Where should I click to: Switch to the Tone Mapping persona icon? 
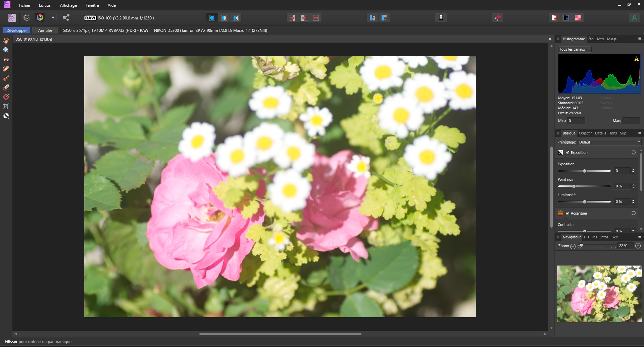click(x=53, y=18)
